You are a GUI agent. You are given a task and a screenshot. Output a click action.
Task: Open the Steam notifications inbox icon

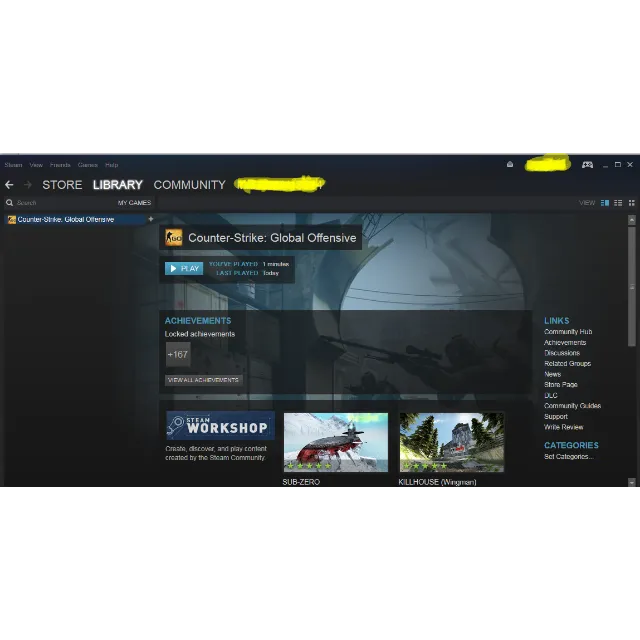pos(510,164)
